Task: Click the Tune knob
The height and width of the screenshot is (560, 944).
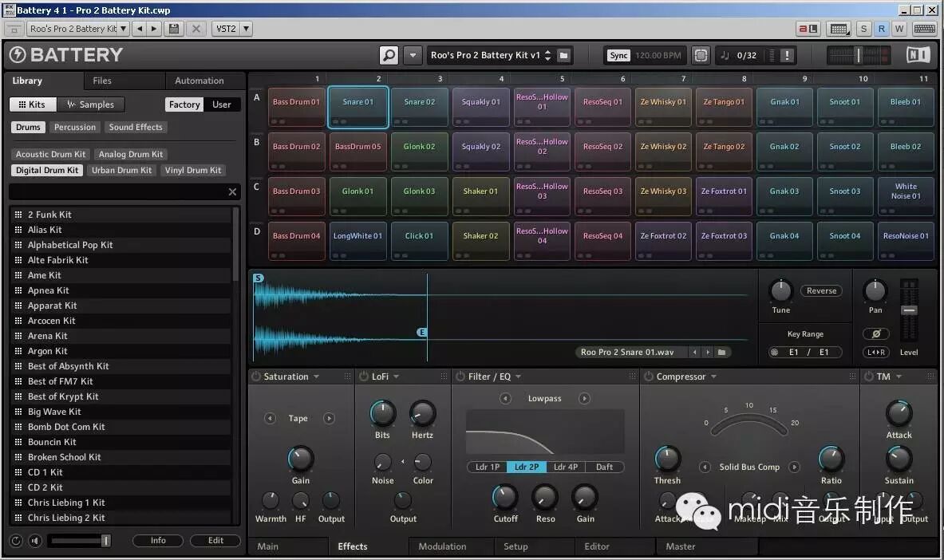Action: point(781,291)
